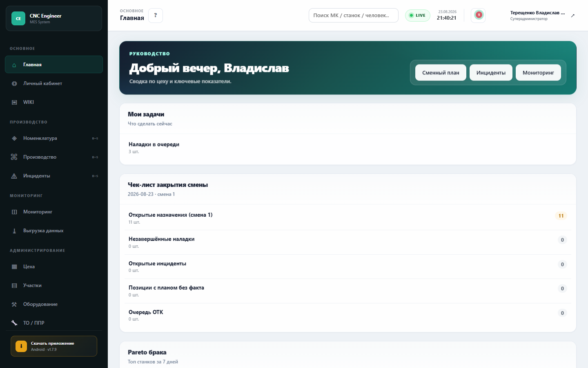Image resolution: width=588 pixels, height=368 pixels.
Task: Click the Мониторинг banner button
Action: coord(538,73)
